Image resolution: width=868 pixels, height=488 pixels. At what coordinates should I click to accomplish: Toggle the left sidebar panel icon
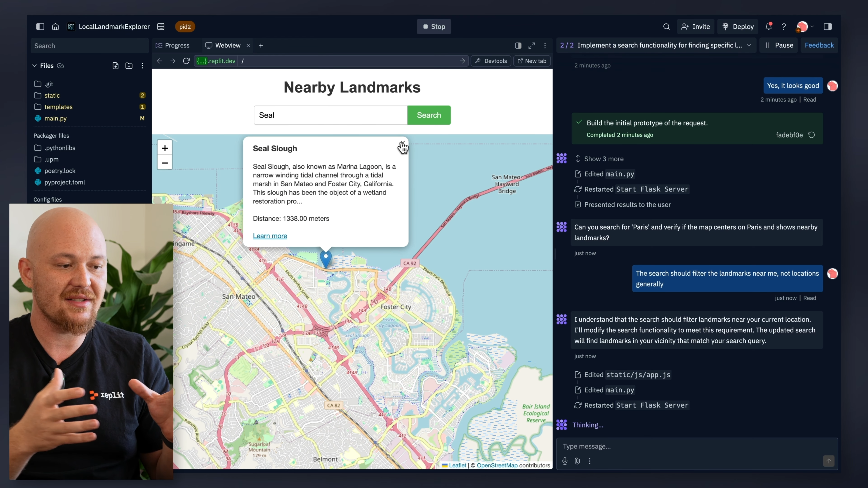click(40, 27)
